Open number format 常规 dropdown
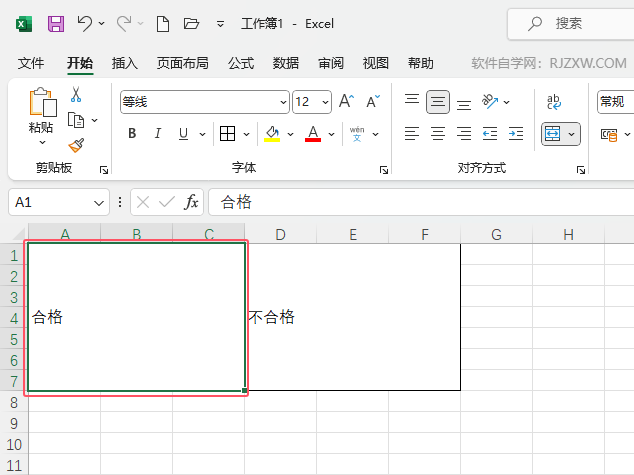Viewport: 634px width, 475px height. pyautogui.click(x=615, y=102)
